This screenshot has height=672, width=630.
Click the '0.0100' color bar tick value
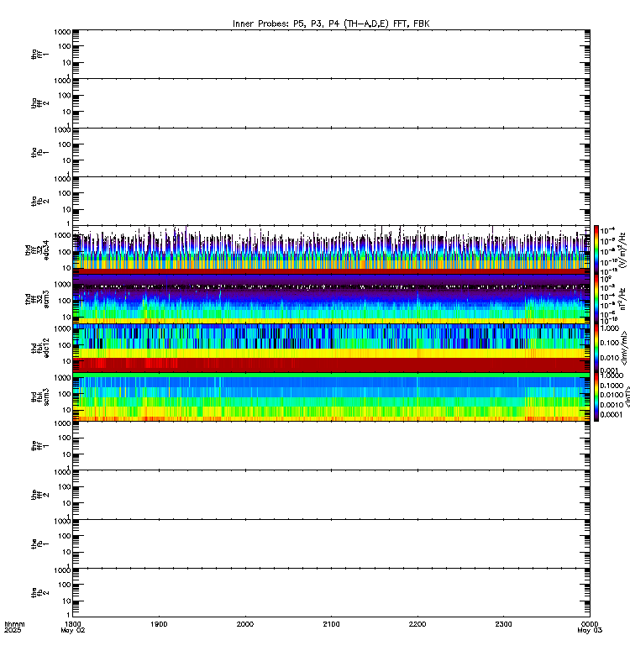(612, 395)
